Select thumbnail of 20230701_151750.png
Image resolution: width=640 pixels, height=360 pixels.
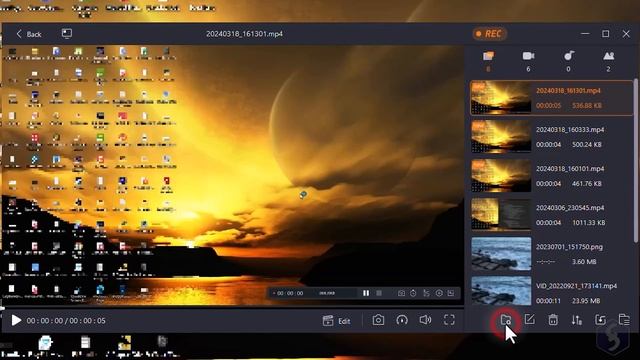tap(501, 254)
